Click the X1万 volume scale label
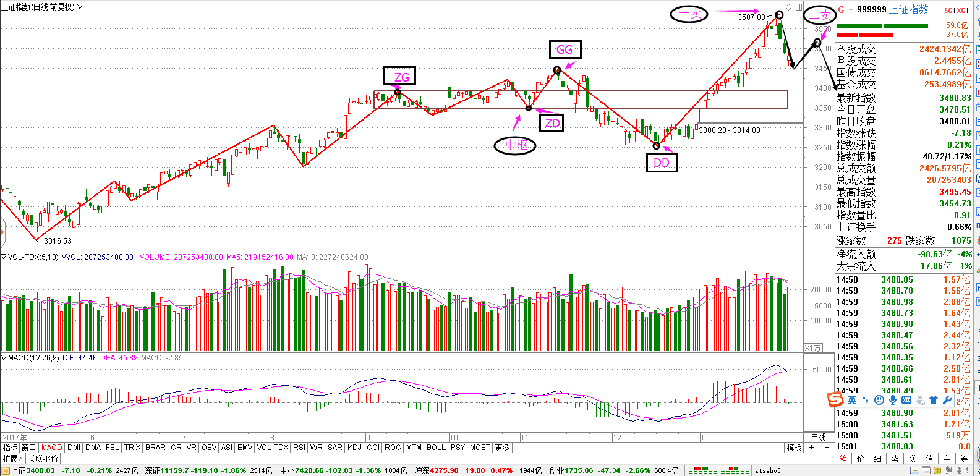 [813, 348]
